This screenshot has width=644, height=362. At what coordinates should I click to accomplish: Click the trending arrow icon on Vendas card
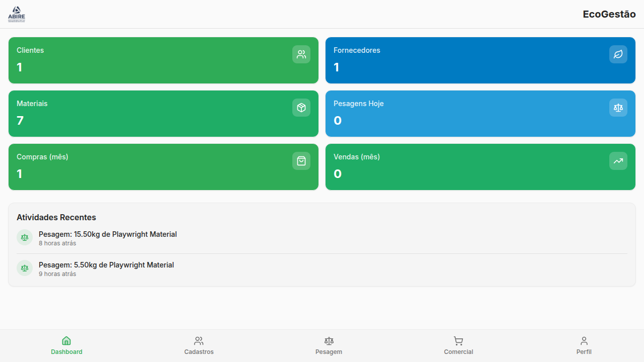click(618, 161)
